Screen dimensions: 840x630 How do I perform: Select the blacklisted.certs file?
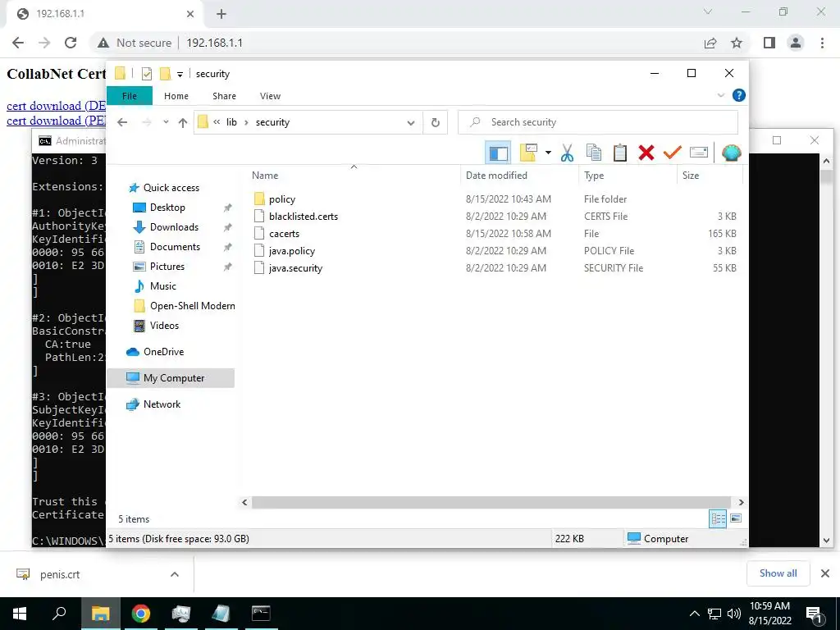(304, 217)
